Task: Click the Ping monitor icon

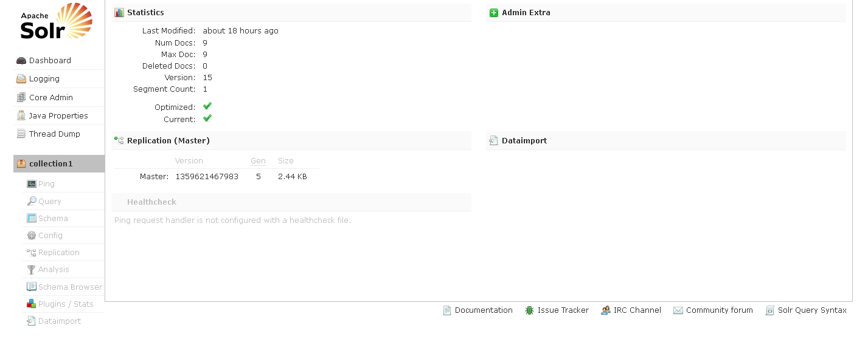Action: [32, 184]
